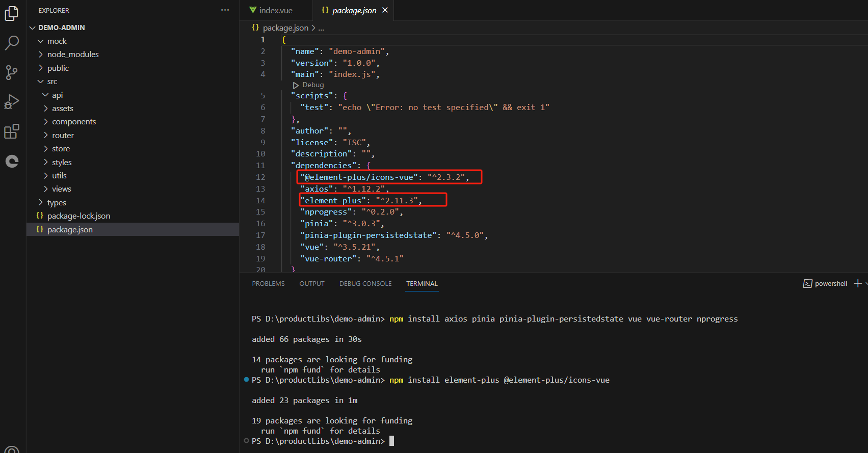
Task: Add a new terminal with plus icon
Action: pos(858,283)
